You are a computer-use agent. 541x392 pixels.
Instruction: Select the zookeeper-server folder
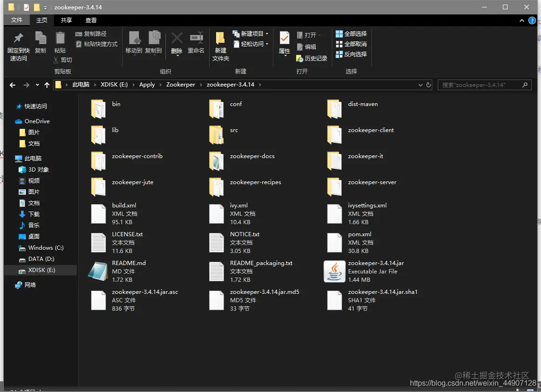[362, 186]
